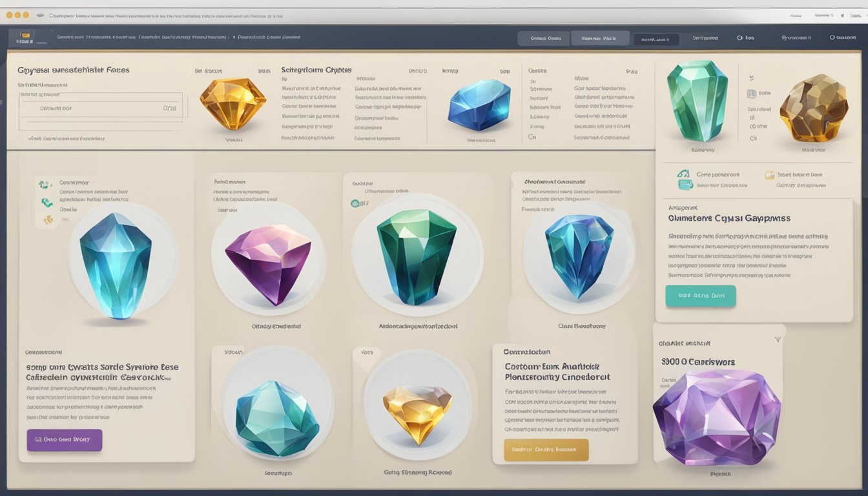Select the tall green emerald crystal at top right
This screenshot has height=496, width=868.
coord(697,101)
